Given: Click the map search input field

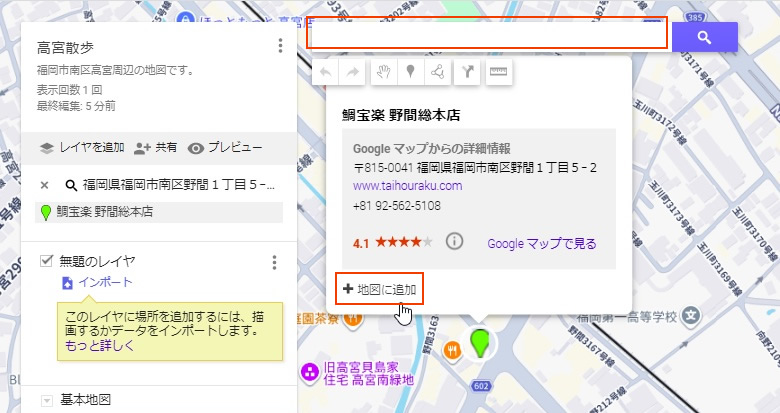Looking at the screenshot, I should pos(487,34).
